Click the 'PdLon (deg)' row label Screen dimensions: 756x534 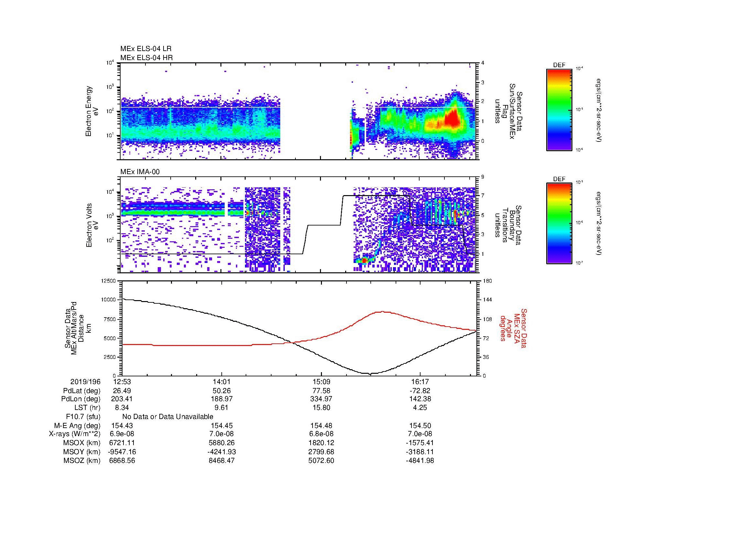tap(81, 399)
